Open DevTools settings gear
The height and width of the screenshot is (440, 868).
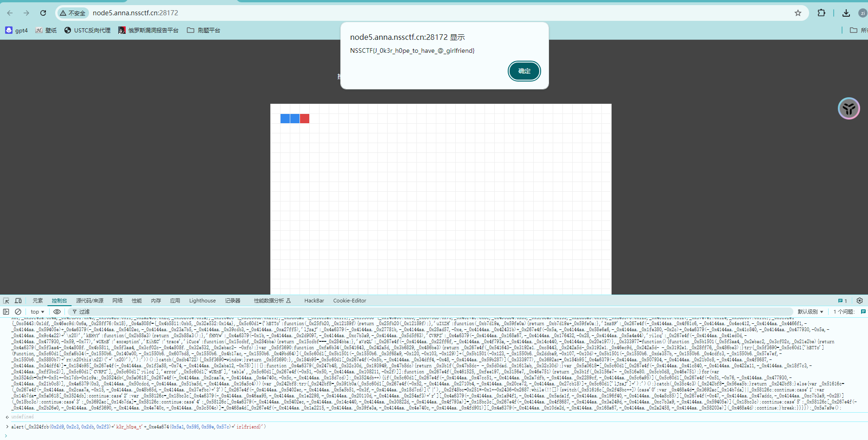point(859,301)
